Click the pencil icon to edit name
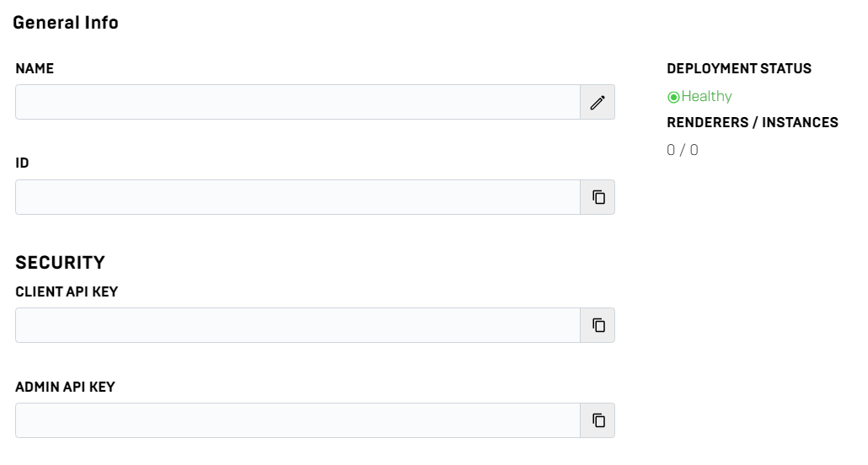868x465 pixels. coord(597,102)
